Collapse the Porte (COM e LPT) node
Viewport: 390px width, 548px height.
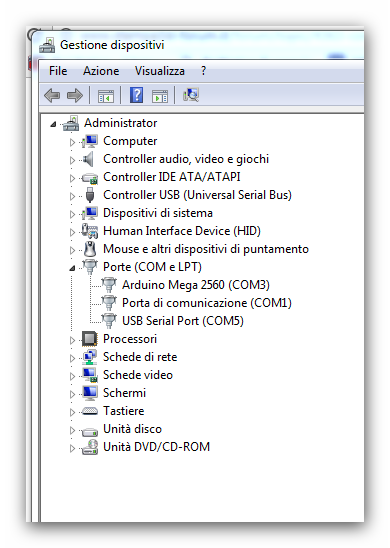72,268
